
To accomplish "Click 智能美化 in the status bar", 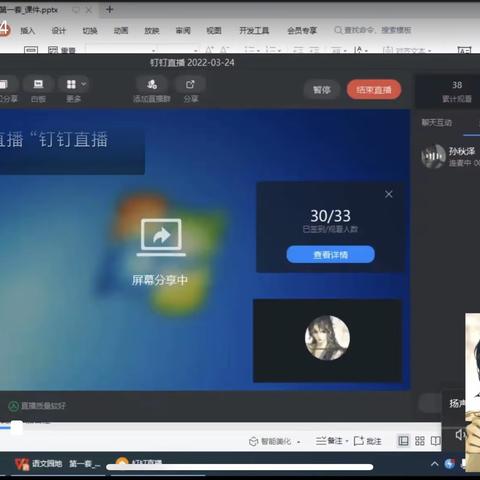I will tap(270, 441).
